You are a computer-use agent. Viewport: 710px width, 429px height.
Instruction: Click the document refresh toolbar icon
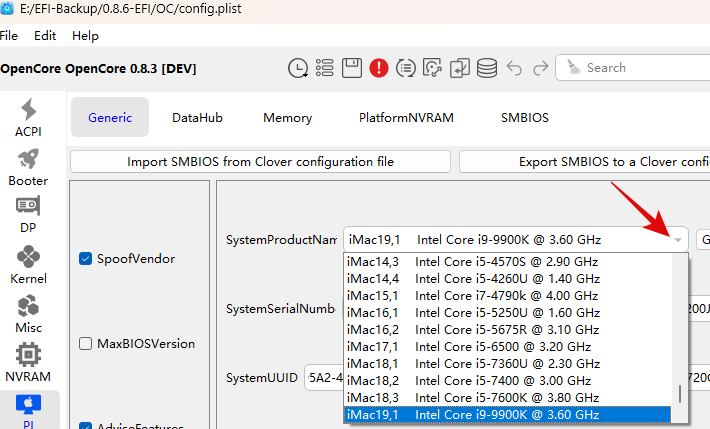[x=432, y=68]
